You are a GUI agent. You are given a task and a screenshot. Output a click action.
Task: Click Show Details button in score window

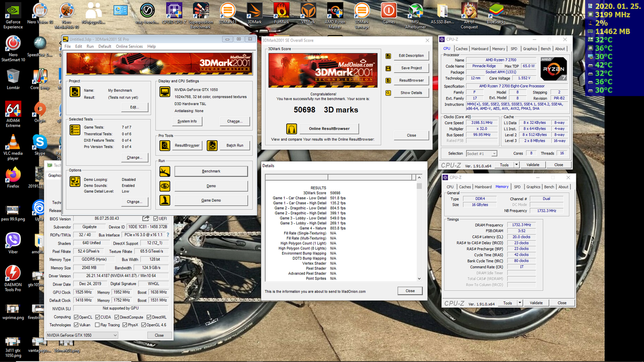411,93
